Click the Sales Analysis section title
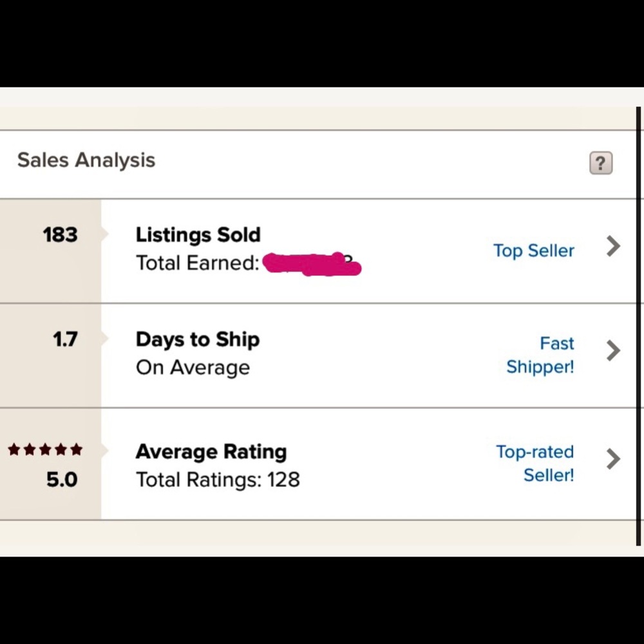Viewport: 644px width, 644px height. pos(86,160)
